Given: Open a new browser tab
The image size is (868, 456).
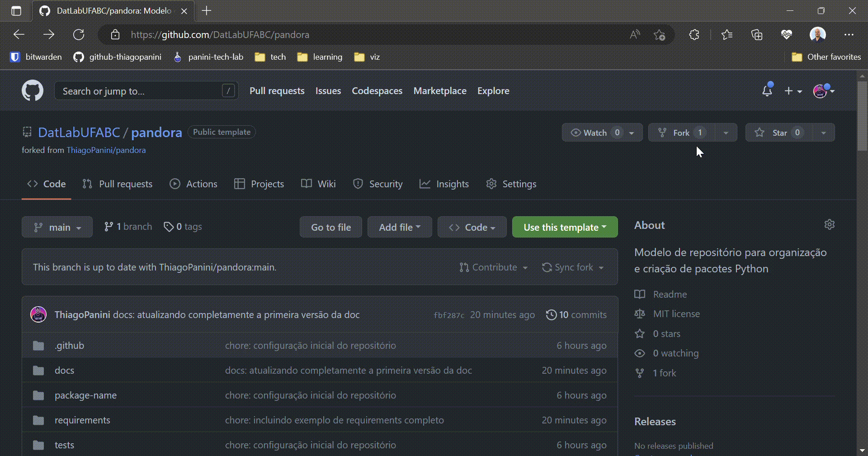Looking at the screenshot, I should click(x=207, y=11).
